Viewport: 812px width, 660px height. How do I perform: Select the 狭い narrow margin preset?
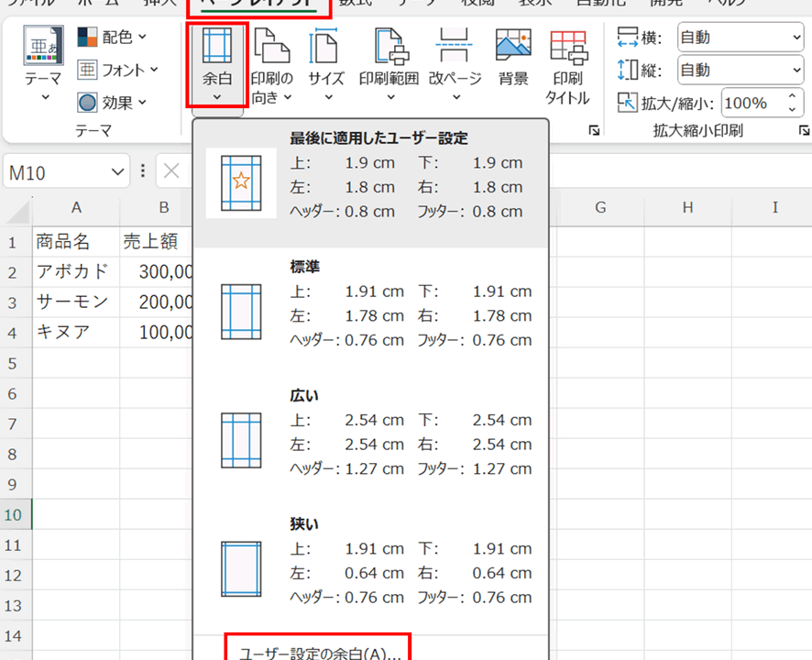click(x=370, y=560)
